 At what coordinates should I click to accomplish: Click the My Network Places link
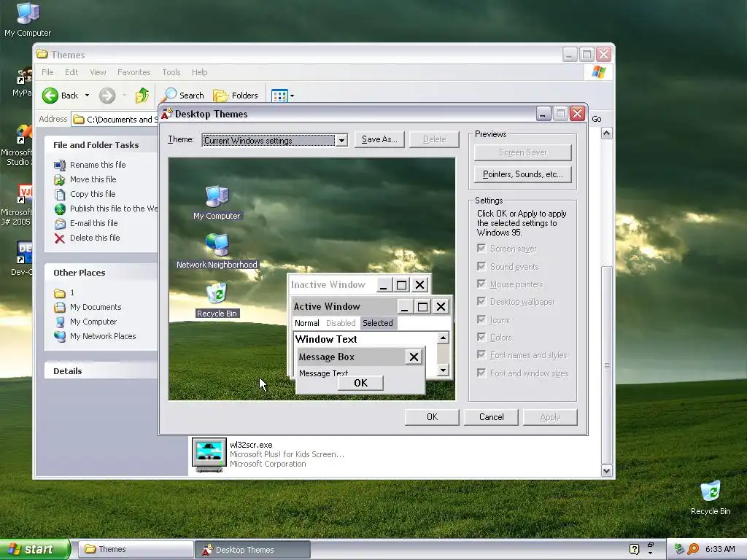[103, 336]
